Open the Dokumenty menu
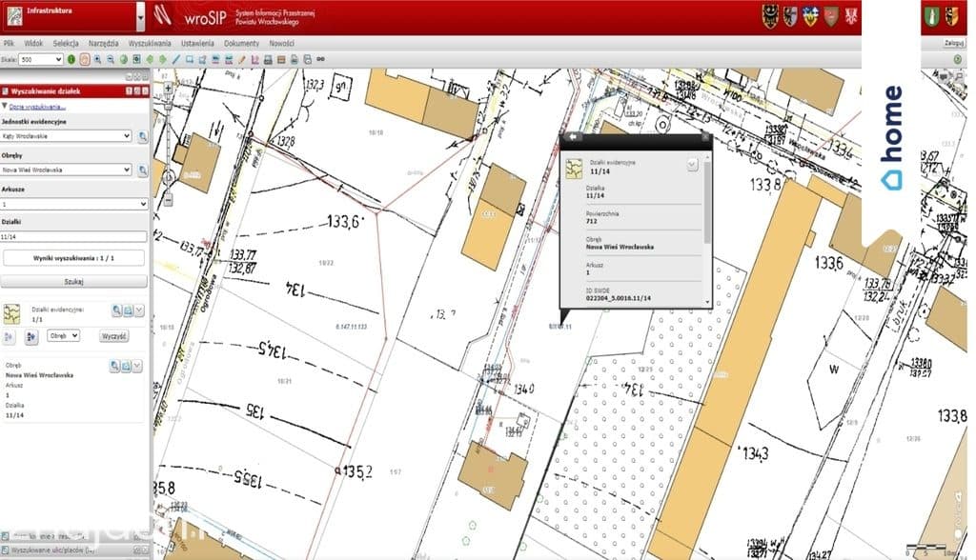Screen dimensions: 976x560 [x=241, y=44]
